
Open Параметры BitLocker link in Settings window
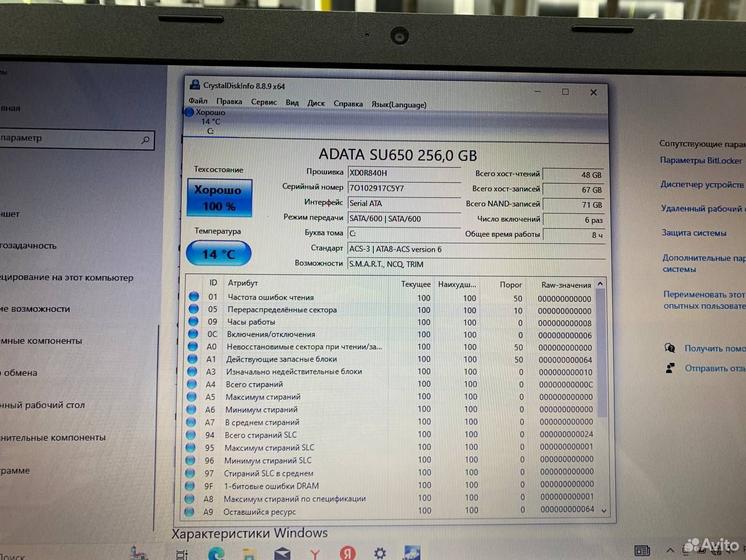pyautogui.click(x=700, y=160)
